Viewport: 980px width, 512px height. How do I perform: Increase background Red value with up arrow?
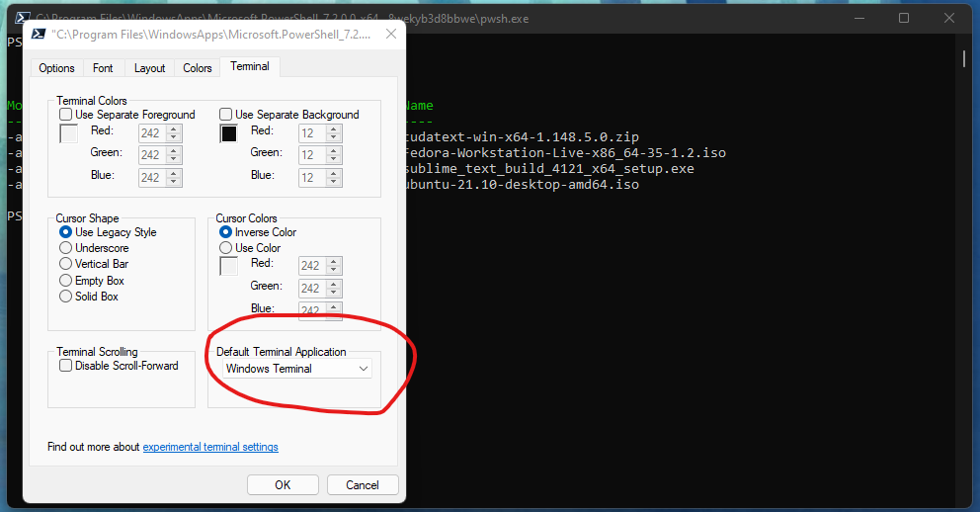(334, 128)
